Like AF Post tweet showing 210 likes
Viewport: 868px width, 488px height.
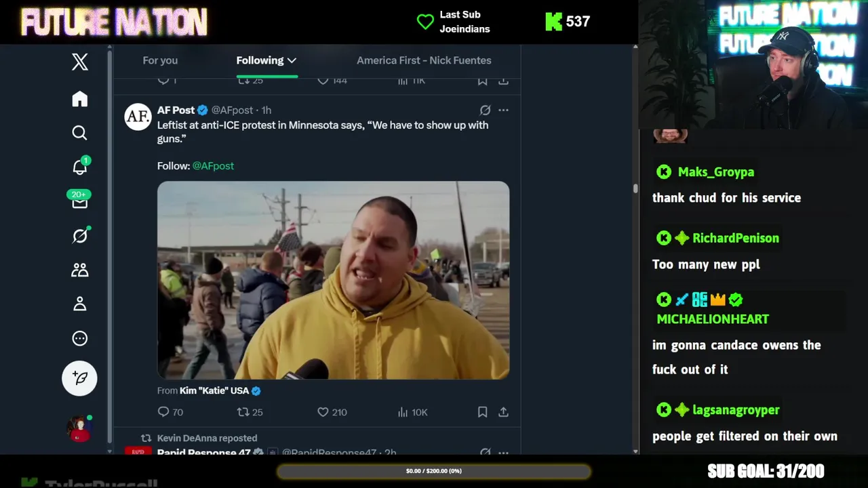tap(332, 412)
